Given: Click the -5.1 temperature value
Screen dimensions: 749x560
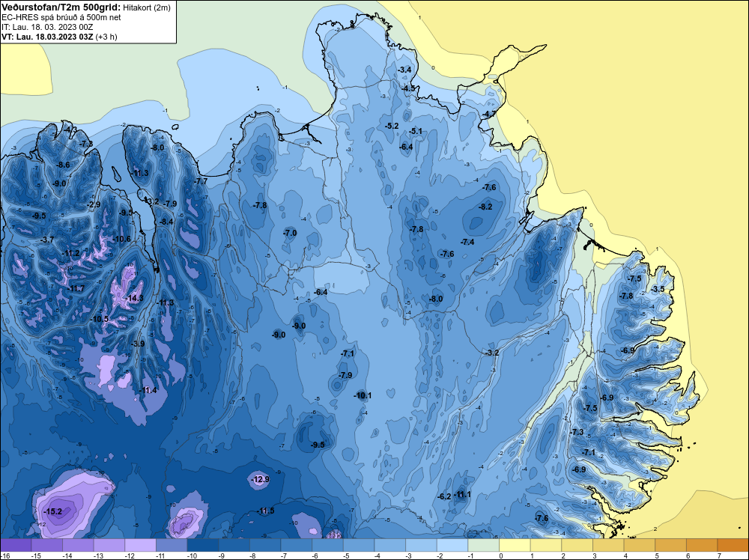Looking at the screenshot, I should pos(415,131).
